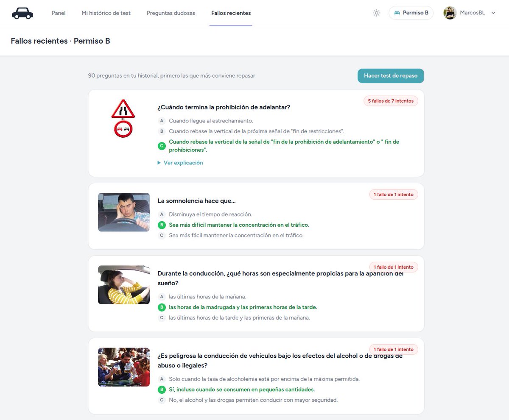Click A marker for 'Solo cuando la tasa de alcoholemia'
Viewport: 509px width, 420px height.
click(162, 379)
